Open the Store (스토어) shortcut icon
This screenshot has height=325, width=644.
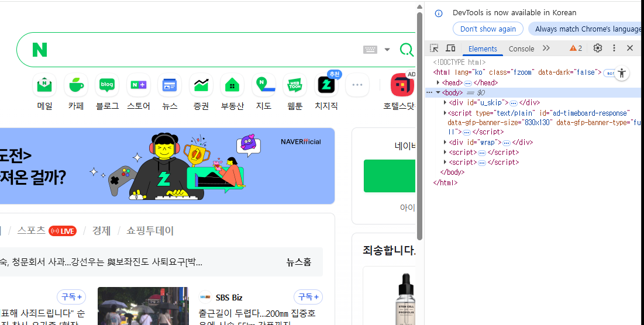click(x=139, y=85)
